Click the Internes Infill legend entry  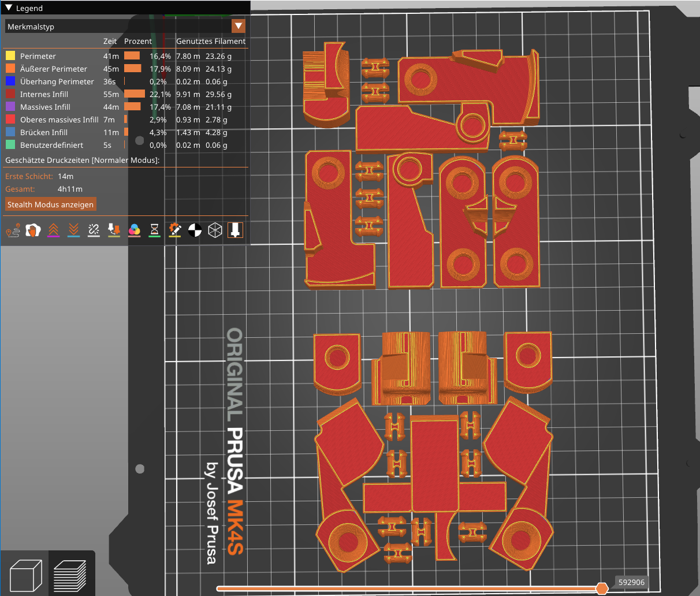tap(44, 94)
